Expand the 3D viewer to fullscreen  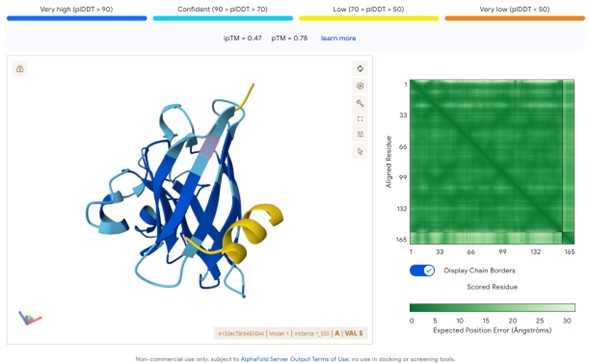pos(360,119)
